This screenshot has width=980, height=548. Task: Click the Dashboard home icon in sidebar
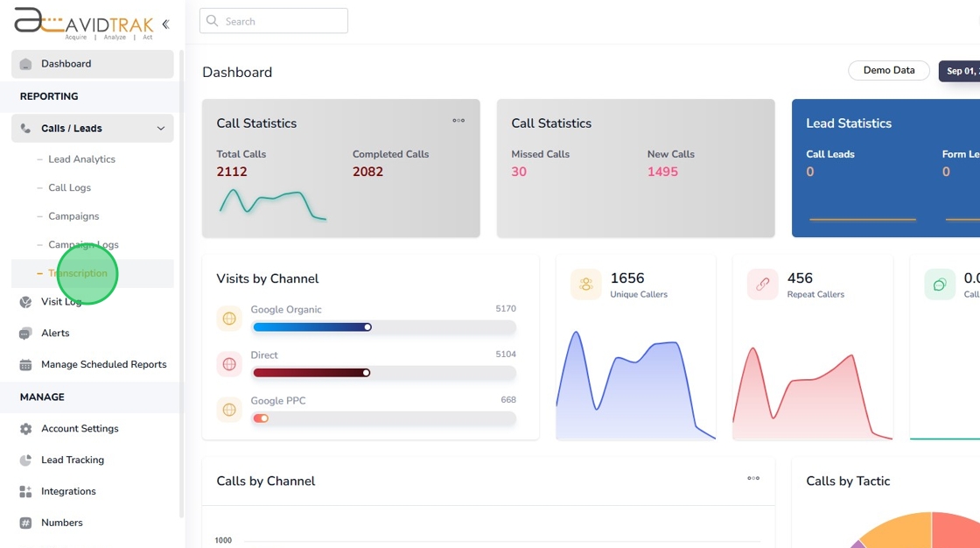(x=25, y=64)
